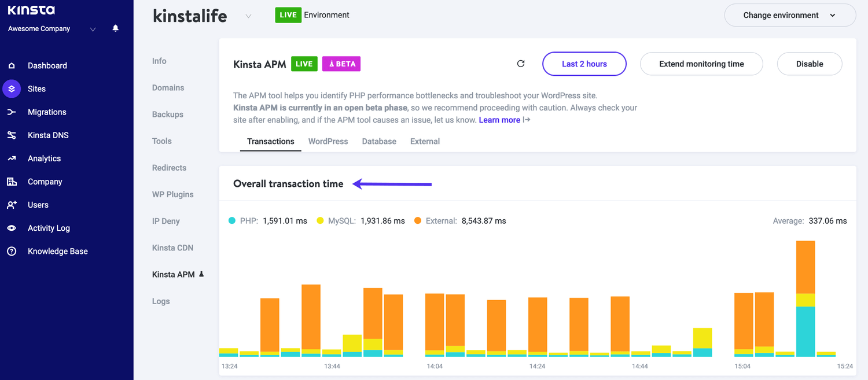This screenshot has height=380, width=868.
Task: Open the Knowledge Base
Action: [58, 251]
